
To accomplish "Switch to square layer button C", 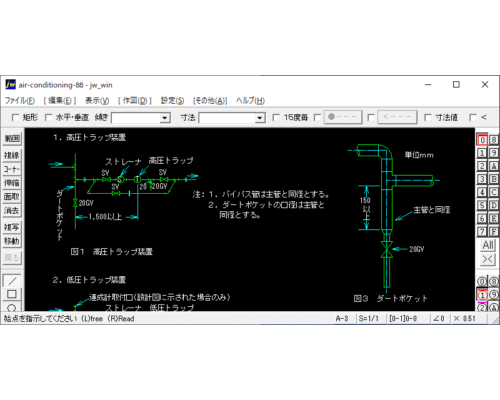I will [494, 192].
